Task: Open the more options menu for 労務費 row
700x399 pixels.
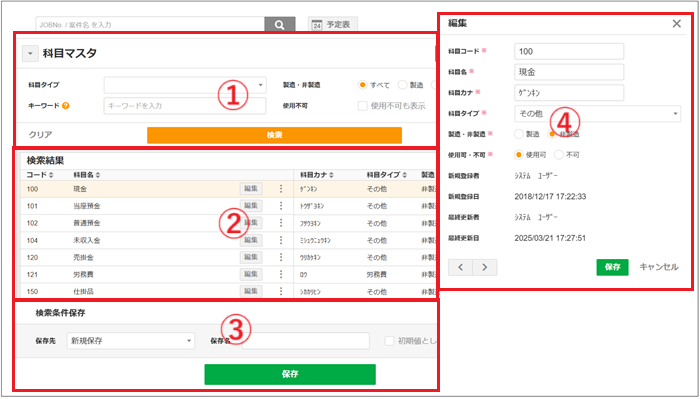Action: tap(281, 274)
